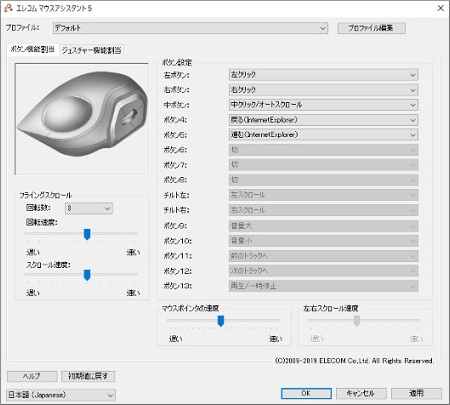Click the disabled ボタン6 dropdown
The image size is (450, 405).
[323, 150]
